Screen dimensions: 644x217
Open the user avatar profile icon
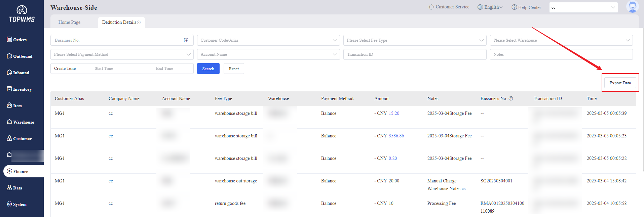632,7
